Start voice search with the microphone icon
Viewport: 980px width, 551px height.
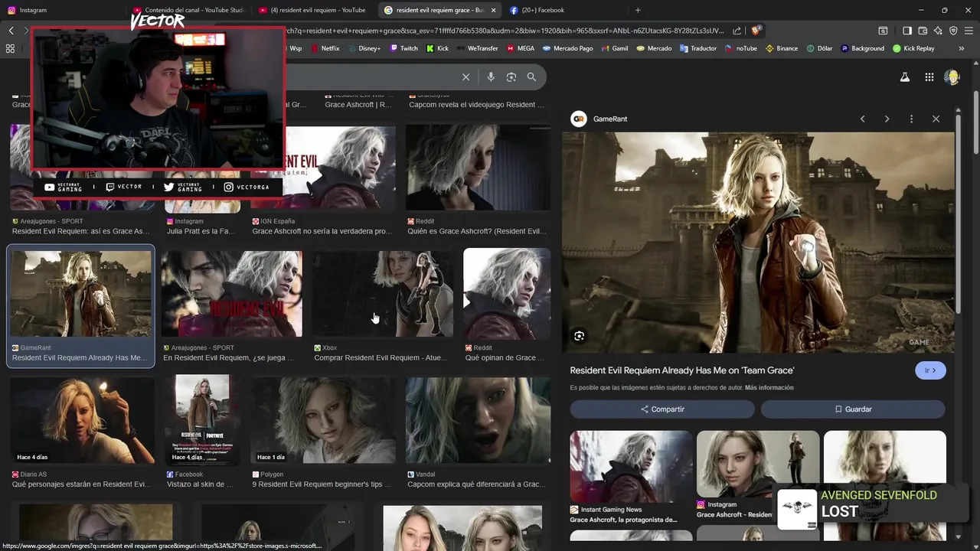coord(491,77)
